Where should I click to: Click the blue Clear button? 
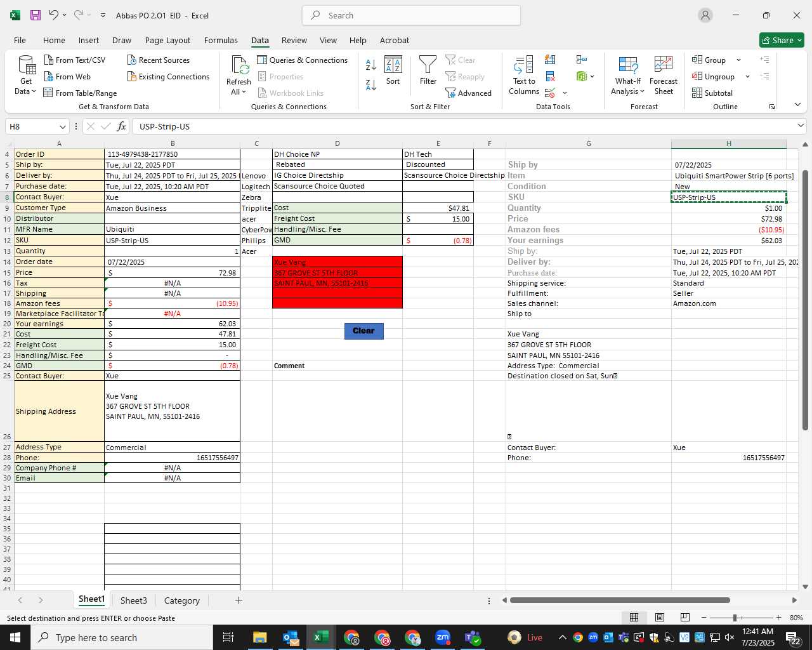coord(363,331)
